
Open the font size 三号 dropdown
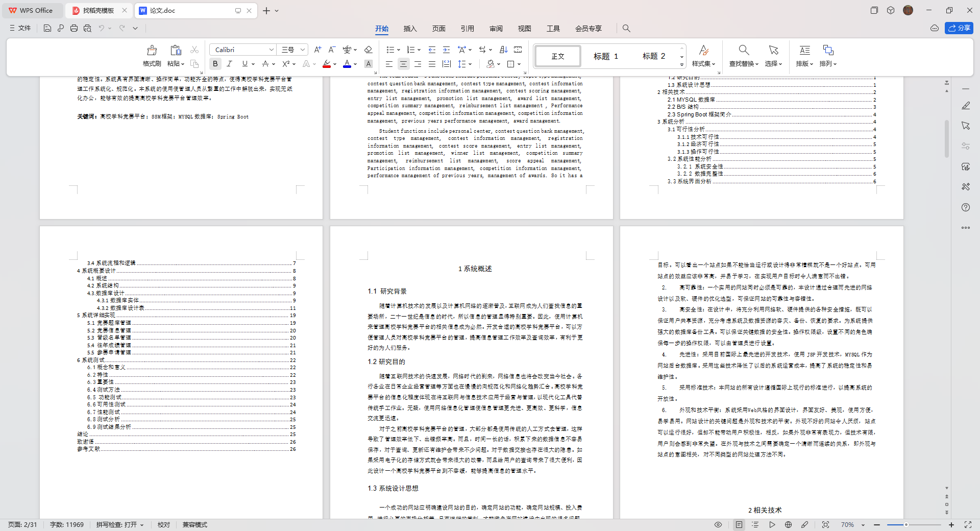pos(302,50)
